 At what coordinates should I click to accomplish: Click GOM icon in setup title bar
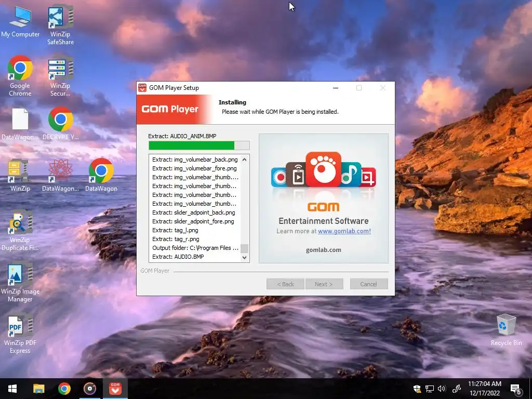(x=142, y=88)
